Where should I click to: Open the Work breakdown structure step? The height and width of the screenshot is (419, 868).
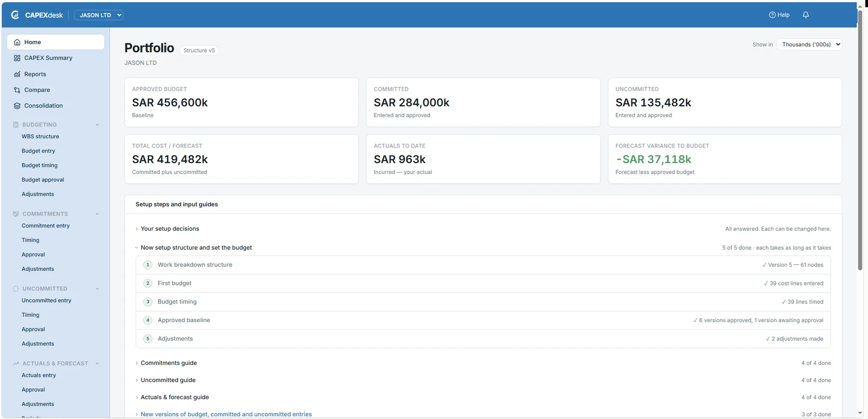click(483, 265)
